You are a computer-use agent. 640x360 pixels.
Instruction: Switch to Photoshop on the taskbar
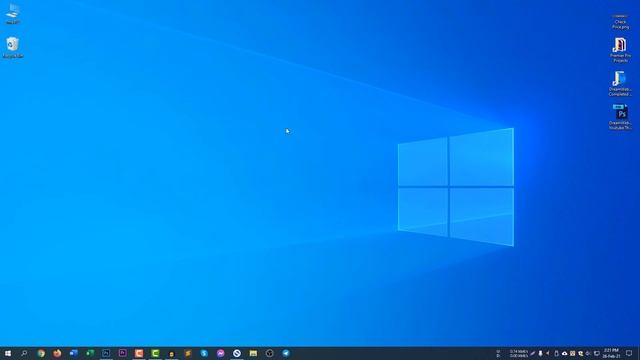[x=106, y=353]
